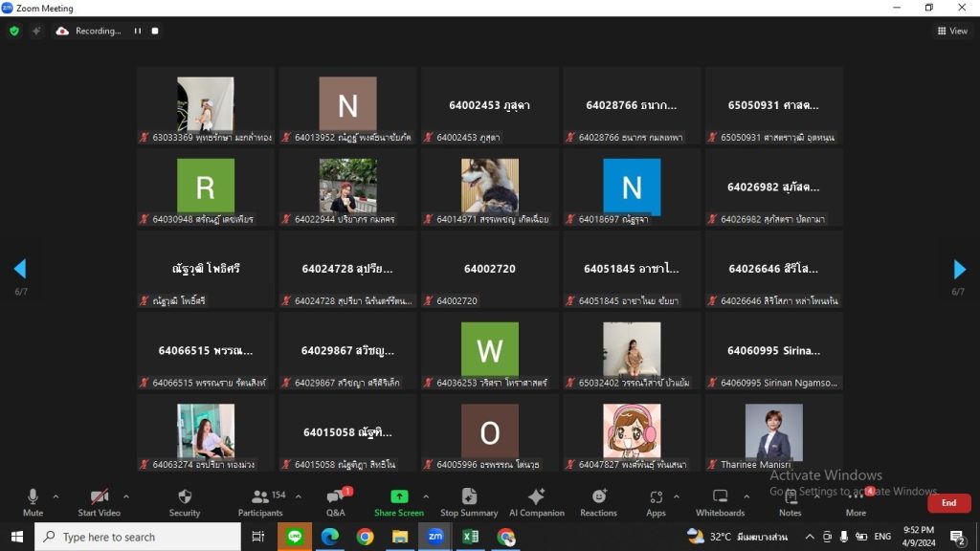
Task: Open the Participants panel
Action: point(260,502)
